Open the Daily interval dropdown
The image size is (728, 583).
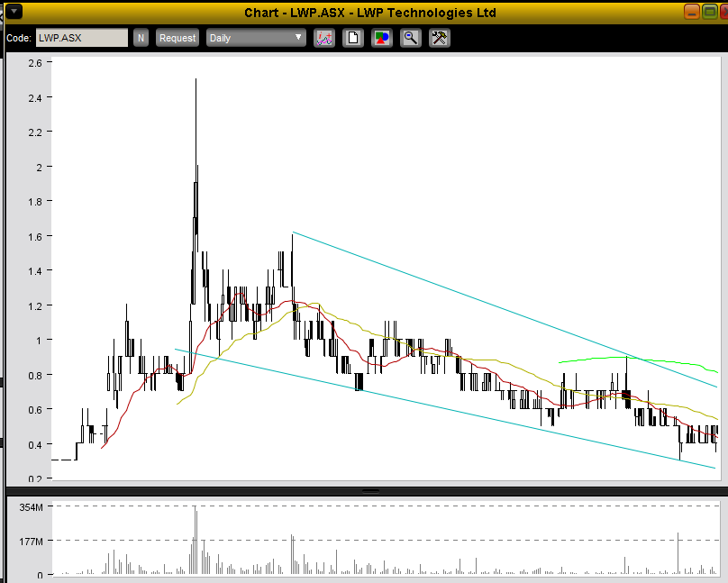pos(256,38)
